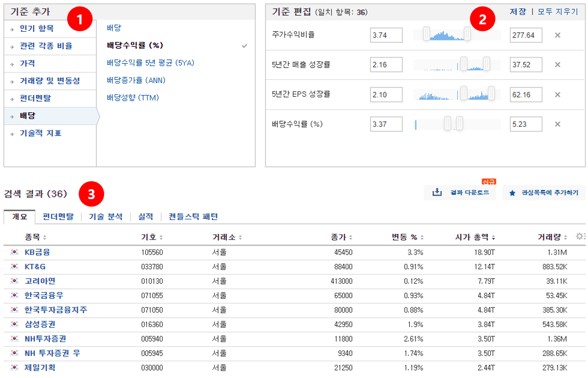588x378 pixels.
Task: Open the 삼성증권 stock link
Action: coord(40,324)
